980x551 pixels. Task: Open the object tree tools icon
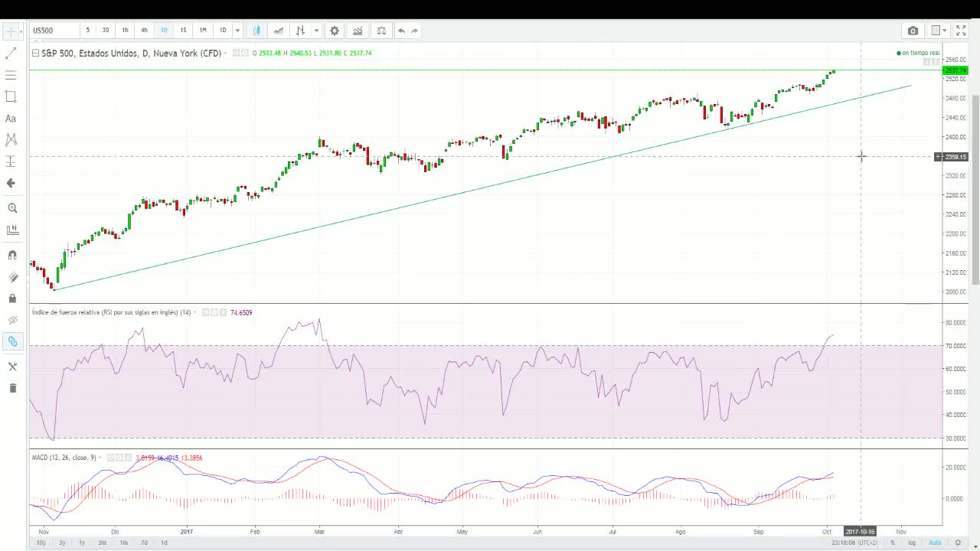(11, 367)
